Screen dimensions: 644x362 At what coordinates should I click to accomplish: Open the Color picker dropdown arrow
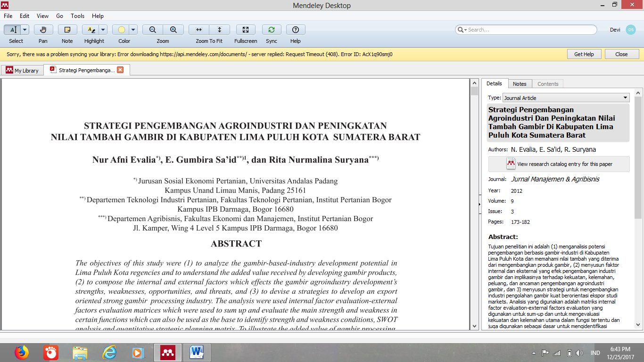pyautogui.click(x=133, y=30)
